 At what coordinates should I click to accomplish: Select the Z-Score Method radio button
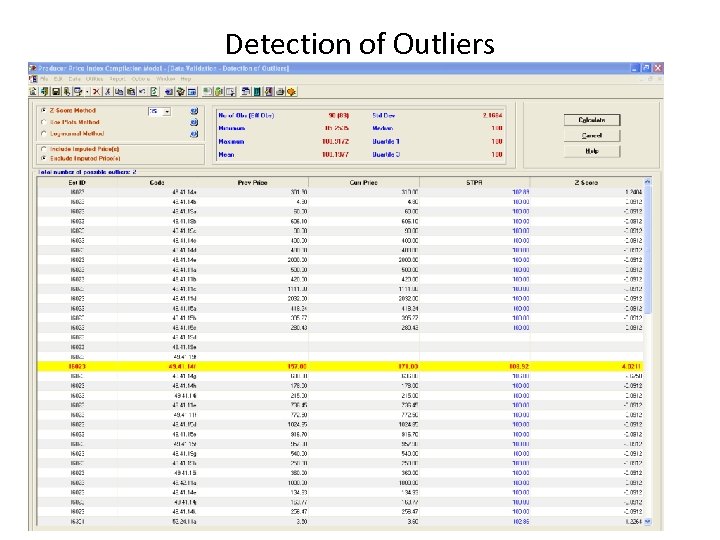44,111
